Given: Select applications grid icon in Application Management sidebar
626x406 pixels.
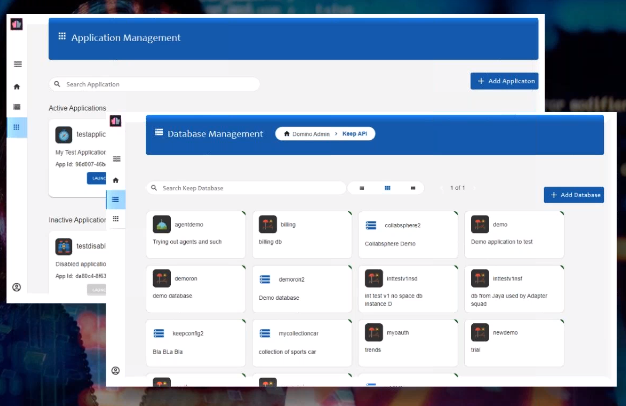Looking at the screenshot, I should 17,127.
